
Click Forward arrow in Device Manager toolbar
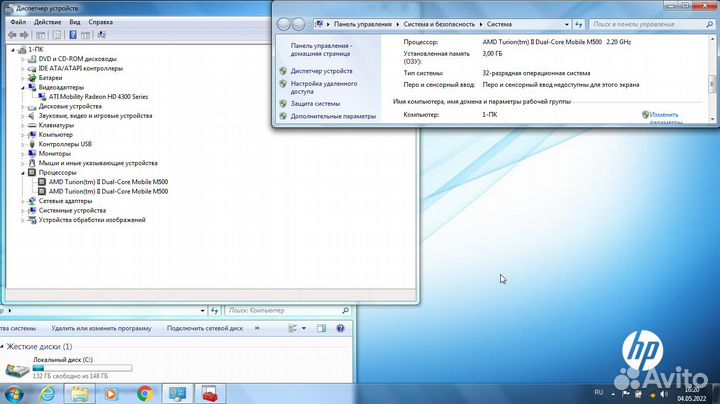point(24,35)
